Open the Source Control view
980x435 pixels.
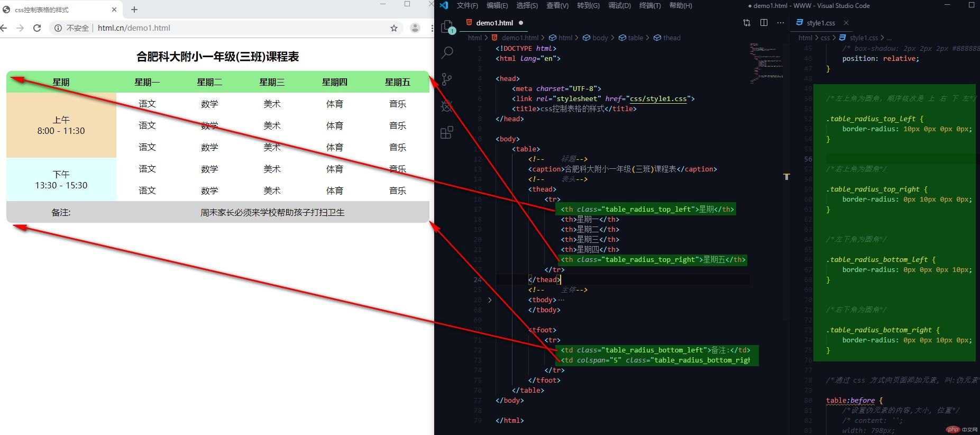[447, 79]
